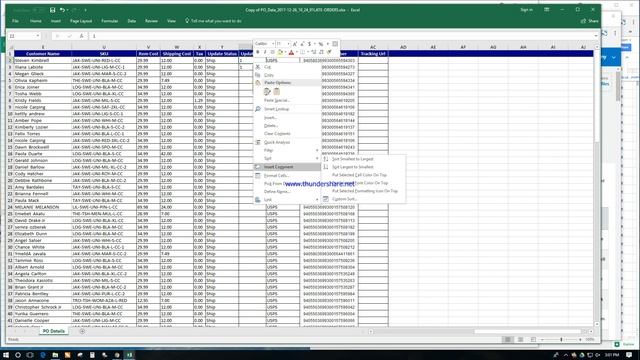Click the Borders icon in mini toolbar
640x360 pixels.
click(302, 52)
